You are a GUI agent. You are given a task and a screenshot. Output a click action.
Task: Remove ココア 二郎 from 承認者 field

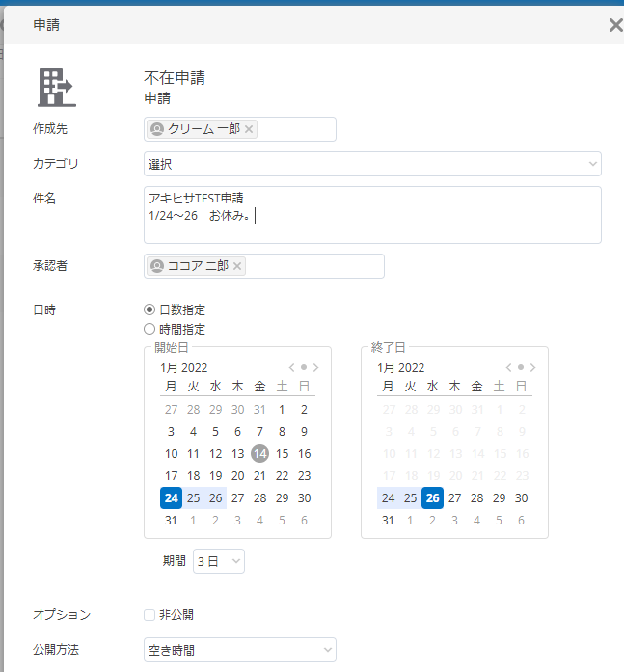[x=237, y=266]
